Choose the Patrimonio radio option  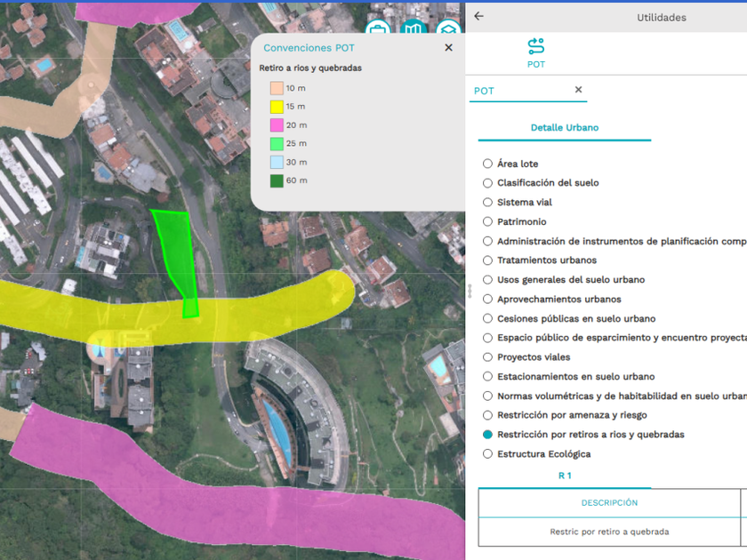(x=487, y=222)
